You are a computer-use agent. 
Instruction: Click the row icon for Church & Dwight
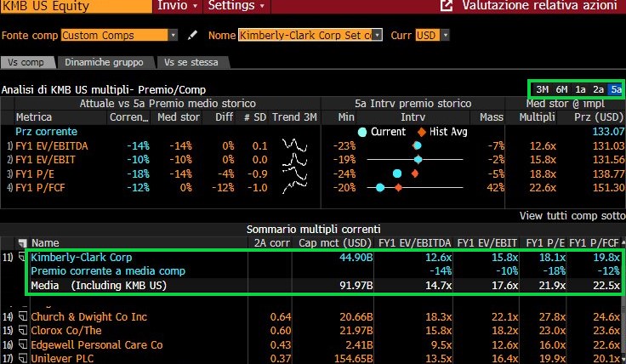pos(23,317)
